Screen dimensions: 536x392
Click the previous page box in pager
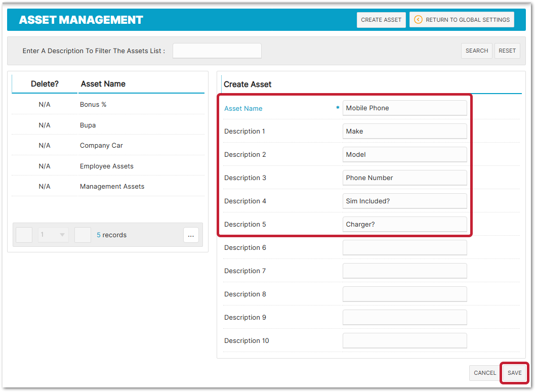24,235
